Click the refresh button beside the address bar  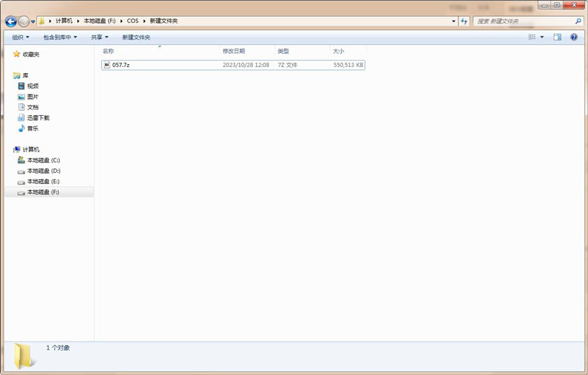(464, 21)
